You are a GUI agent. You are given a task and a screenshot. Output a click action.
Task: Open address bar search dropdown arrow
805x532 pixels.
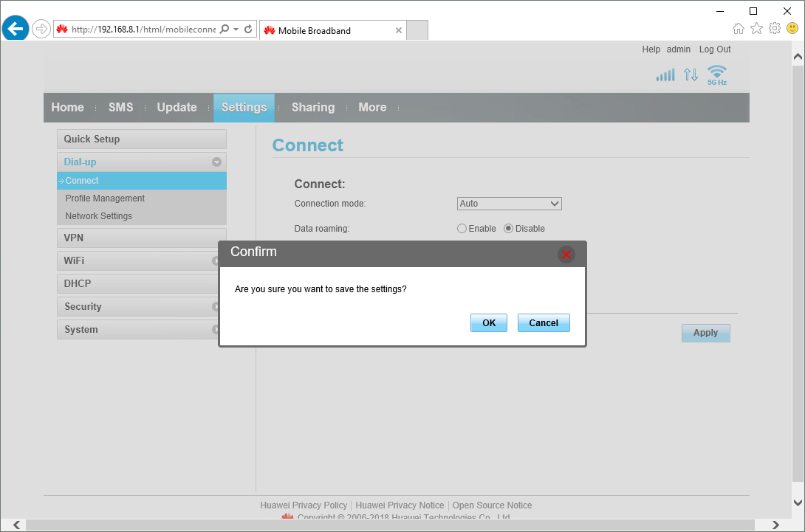(x=236, y=30)
